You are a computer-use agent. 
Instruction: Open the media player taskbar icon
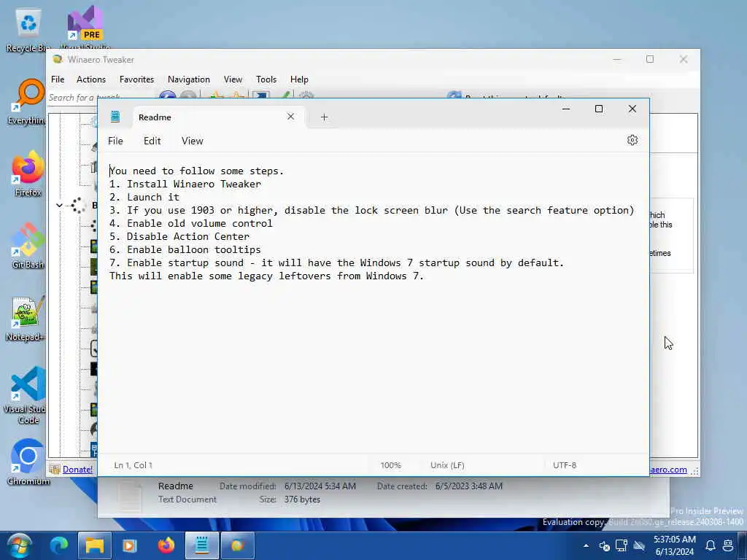click(x=130, y=545)
